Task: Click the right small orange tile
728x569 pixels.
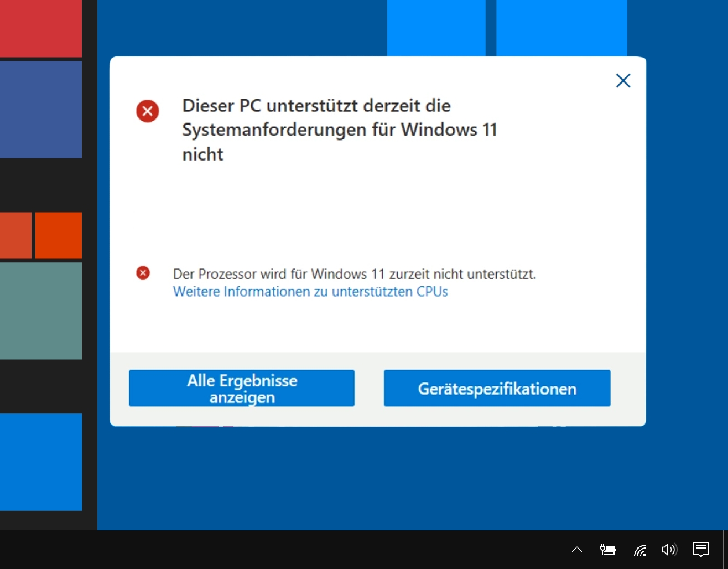Action: point(59,235)
